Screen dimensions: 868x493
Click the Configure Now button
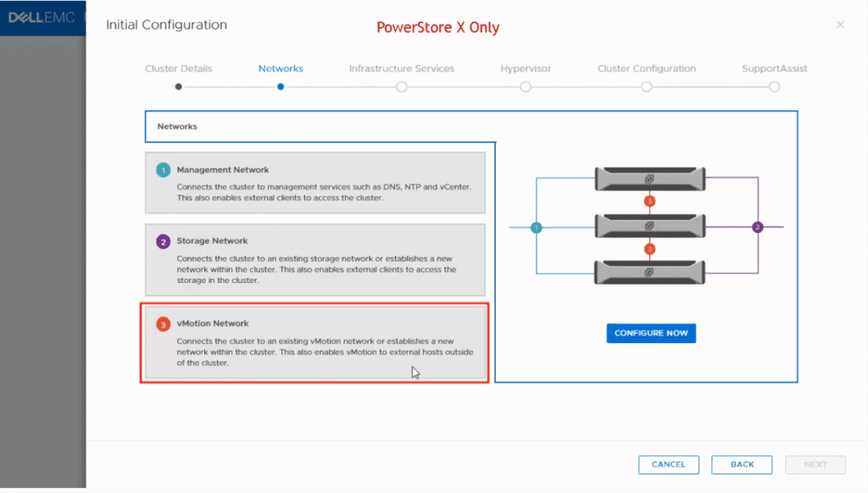coord(651,333)
